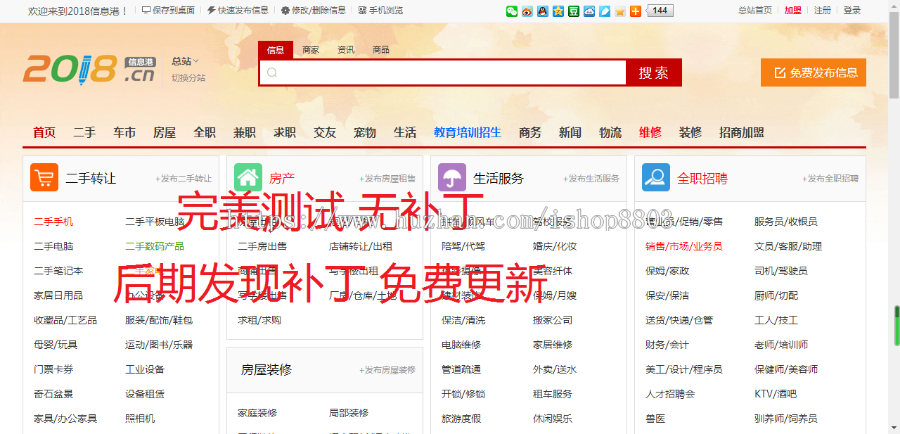Open the 注册 register link
The height and width of the screenshot is (434, 900).
pos(823,10)
